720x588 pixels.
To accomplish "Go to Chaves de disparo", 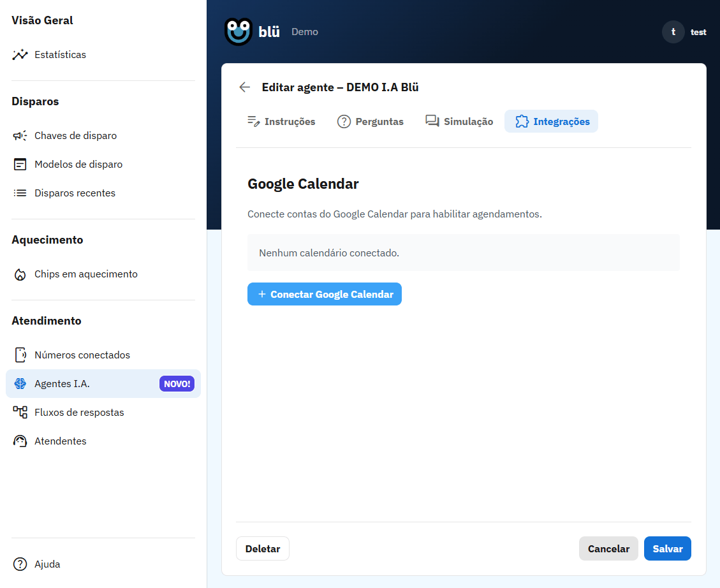I will pos(103,135).
